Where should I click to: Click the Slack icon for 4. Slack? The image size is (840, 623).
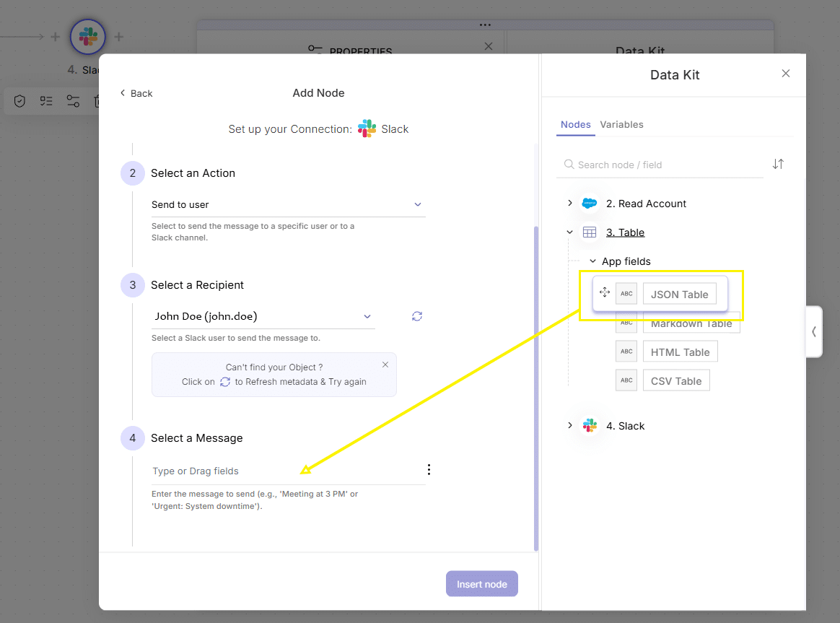pos(590,425)
